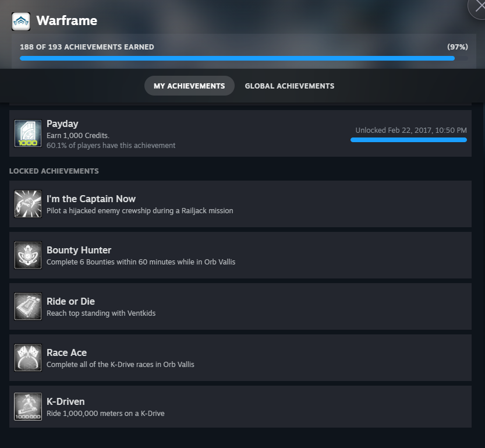Select the "I'm the Captain Now" title
Viewport: 485px width, 448px height.
click(x=91, y=199)
